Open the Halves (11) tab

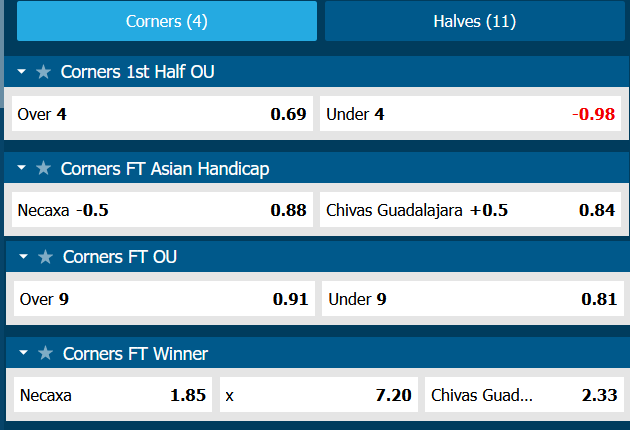pos(475,21)
